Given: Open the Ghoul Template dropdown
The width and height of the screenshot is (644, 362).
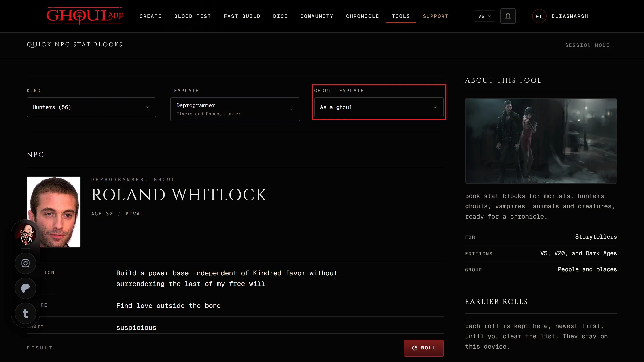Looking at the screenshot, I should pos(379,107).
